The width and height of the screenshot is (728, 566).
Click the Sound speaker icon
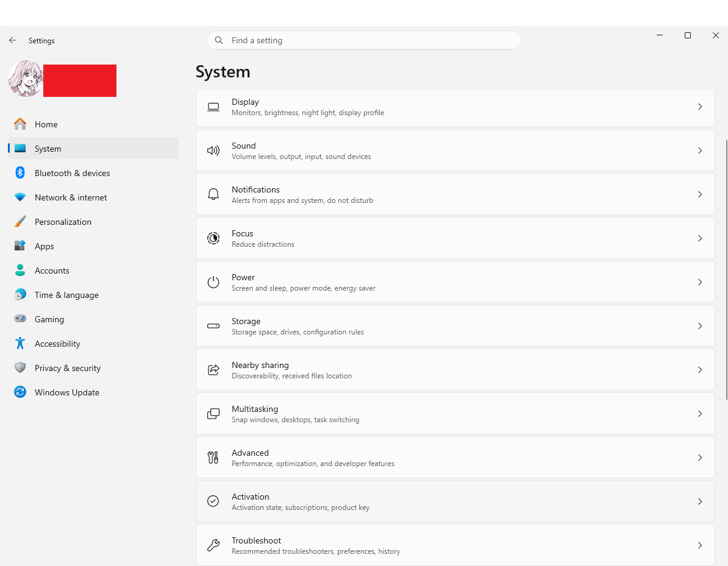[x=213, y=150]
